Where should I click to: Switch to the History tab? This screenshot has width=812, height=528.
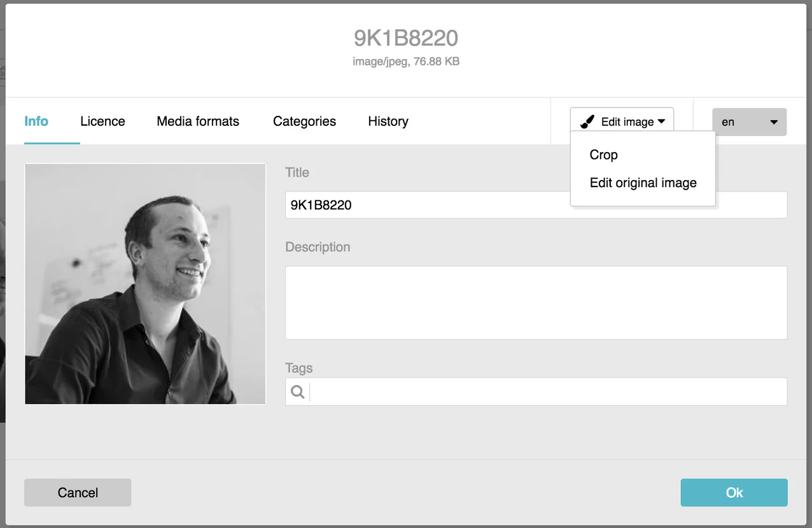[388, 121]
